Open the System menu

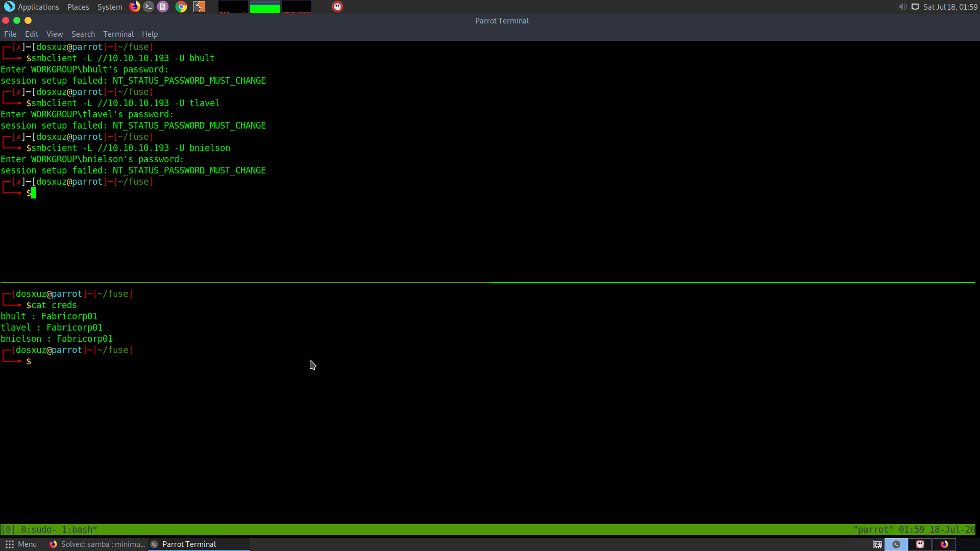(110, 7)
